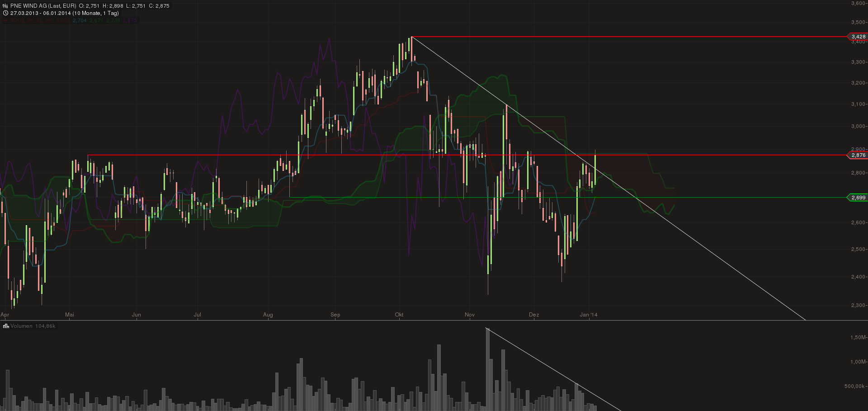Select the green 2,699 support price marker

(x=857, y=198)
